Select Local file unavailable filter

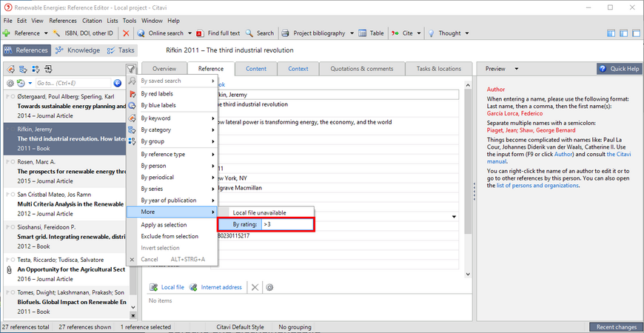tap(266, 212)
